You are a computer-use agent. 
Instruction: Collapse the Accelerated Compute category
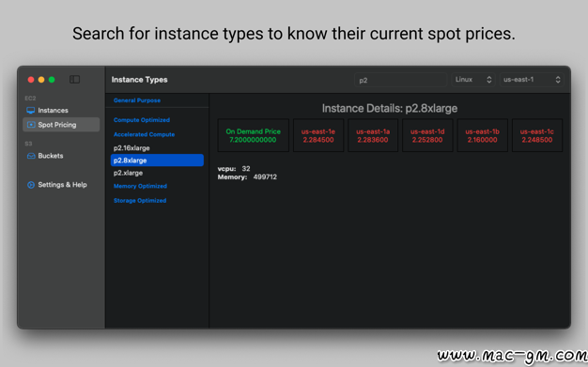[144, 134]
